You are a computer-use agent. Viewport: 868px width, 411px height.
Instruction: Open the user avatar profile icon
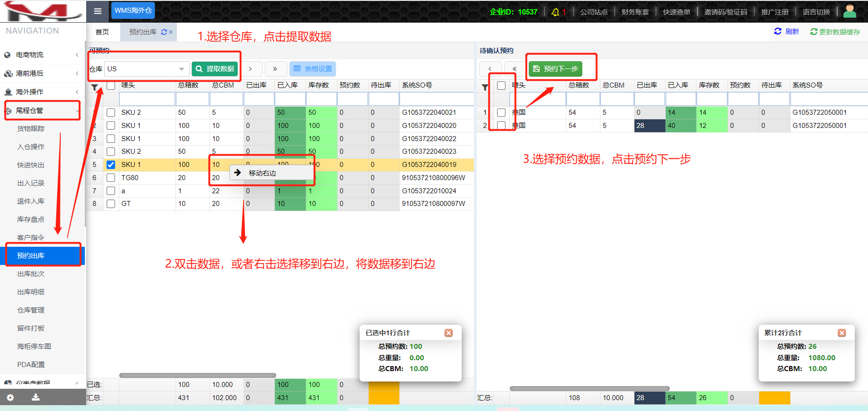coord(849,11)
